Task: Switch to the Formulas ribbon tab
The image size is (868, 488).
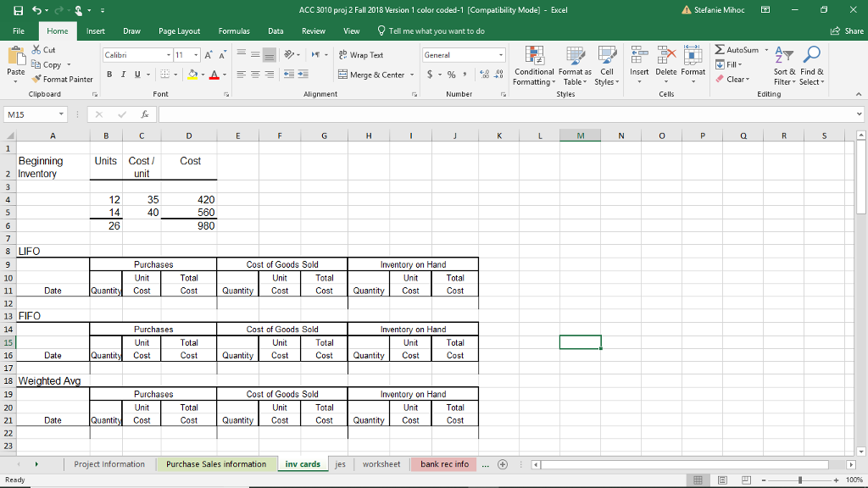Action: pyautogui.click(x=234, y=30)
